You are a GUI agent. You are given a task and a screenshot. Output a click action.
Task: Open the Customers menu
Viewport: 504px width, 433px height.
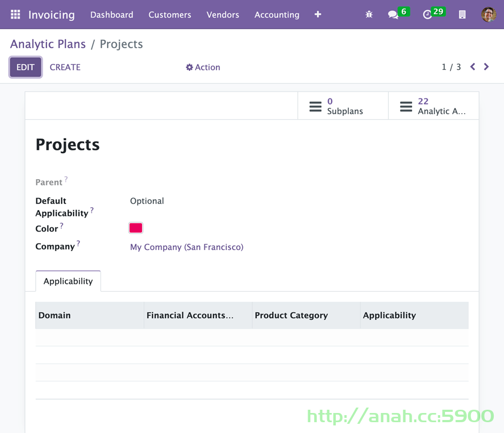click(170, 15)
